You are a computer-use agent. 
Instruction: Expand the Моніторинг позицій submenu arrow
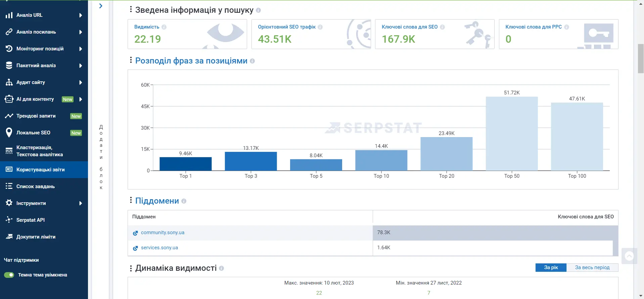(x=81, y=49)
